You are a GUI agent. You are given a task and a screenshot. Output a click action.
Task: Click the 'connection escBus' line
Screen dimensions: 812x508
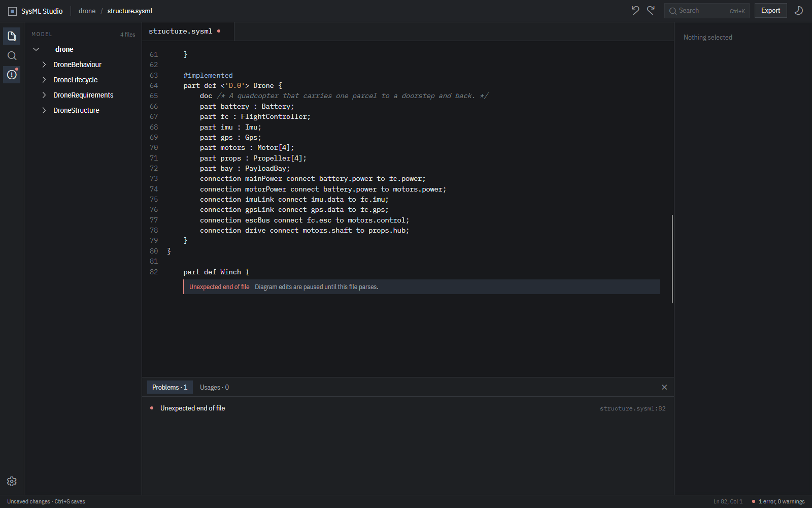pos(304,220)
